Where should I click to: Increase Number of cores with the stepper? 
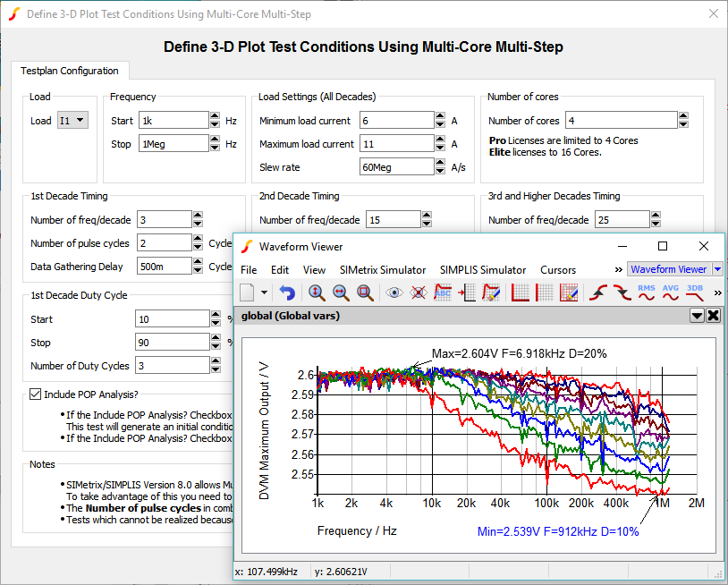(x=681, y=114)
